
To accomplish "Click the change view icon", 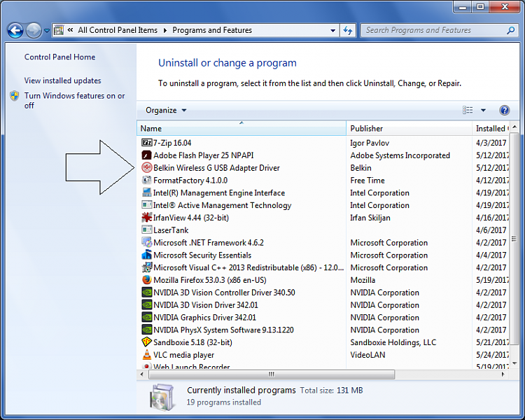I will [468, 110].
